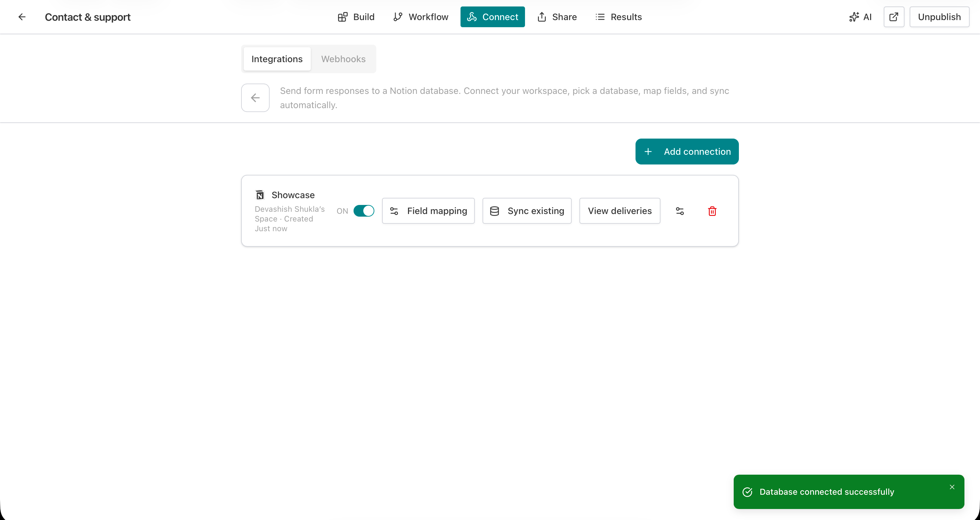Click the back arrow in the top-left corner
Image resolution: width=980 pixels, height=520 pixels.
pos(22,17)
